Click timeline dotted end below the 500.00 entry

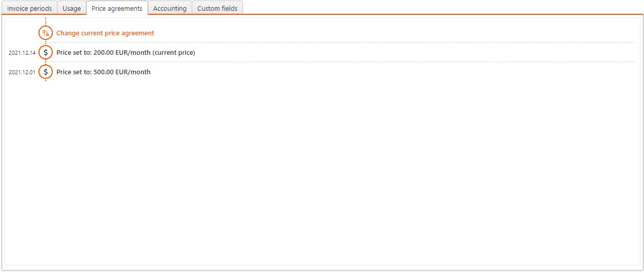pyautogui.click(x=46, y=80)
